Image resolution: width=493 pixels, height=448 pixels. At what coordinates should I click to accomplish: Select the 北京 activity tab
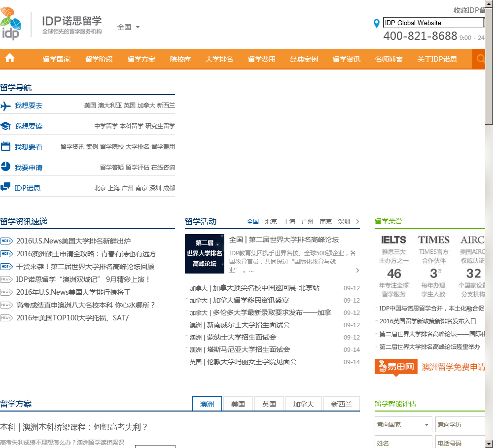(x=271, y=222)
